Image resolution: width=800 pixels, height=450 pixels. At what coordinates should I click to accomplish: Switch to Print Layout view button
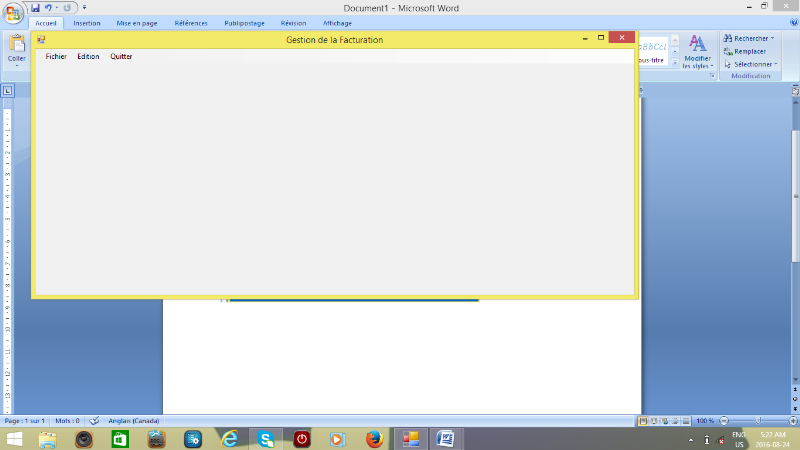[643, 421]
